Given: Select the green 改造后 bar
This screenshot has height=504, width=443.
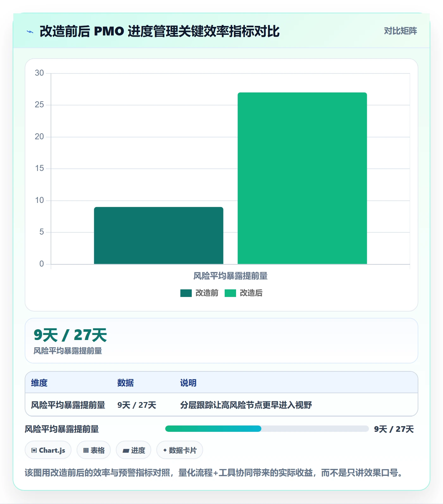Looking at the screenshot, I should pos(302,178).
